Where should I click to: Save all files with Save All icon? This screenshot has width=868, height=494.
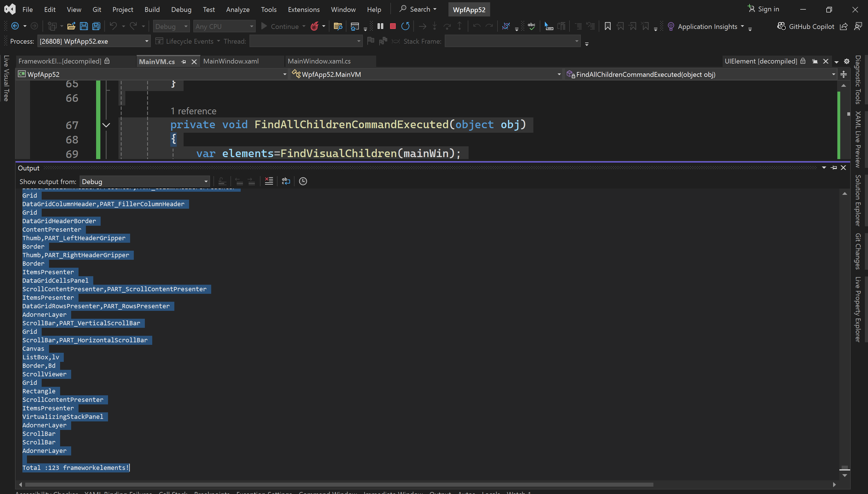click(96, 26)
